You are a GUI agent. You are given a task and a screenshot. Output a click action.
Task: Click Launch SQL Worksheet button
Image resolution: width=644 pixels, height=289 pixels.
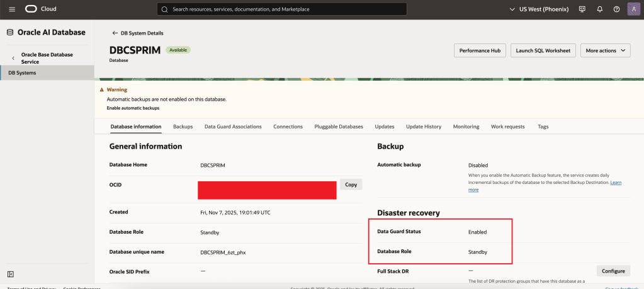pos(543,50)
